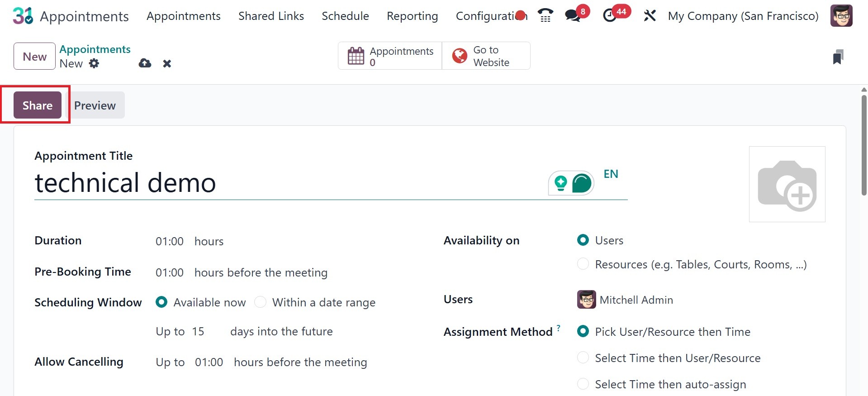The image size is (868, 396).
Task: Open the voip phone dialer icon
Action: point(545,16)
